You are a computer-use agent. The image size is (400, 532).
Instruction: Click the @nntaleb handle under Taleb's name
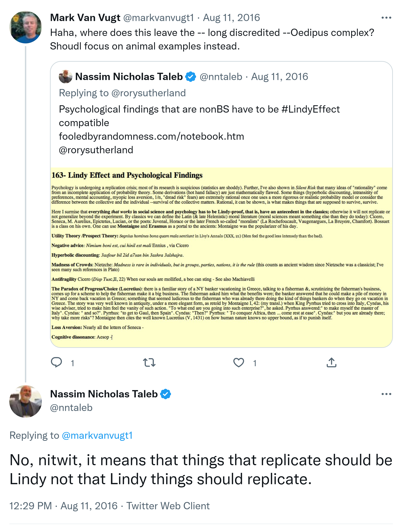tap(71, 408)
